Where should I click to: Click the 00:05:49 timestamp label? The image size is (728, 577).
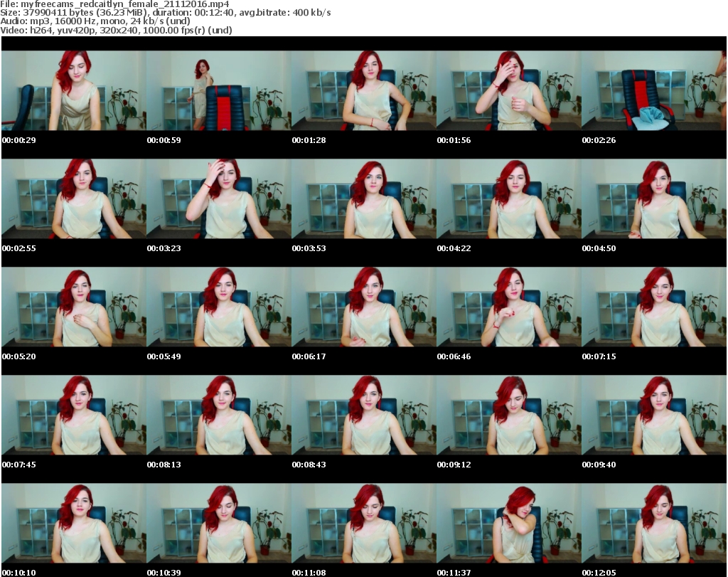pos(164,356)
